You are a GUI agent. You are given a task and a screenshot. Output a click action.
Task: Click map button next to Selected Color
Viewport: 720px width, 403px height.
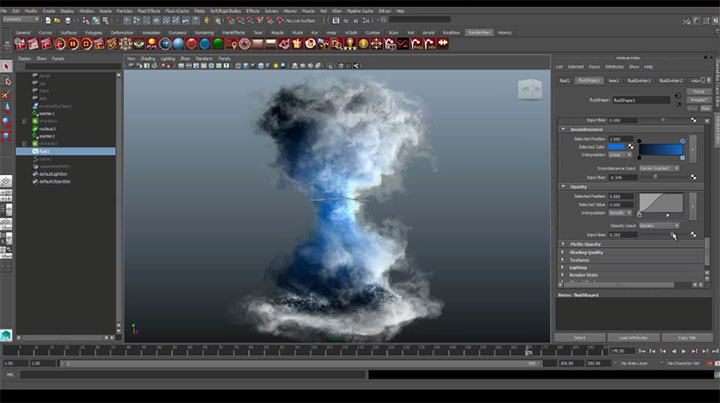(631, 147)
